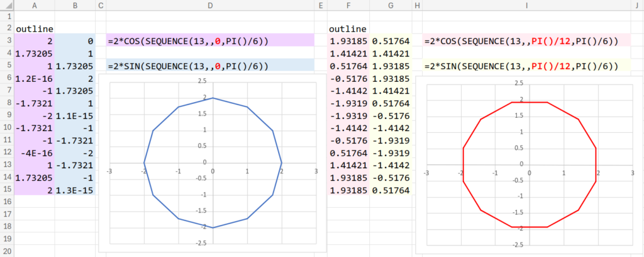644x257 pixels.
Task: Select the 'outline' cell in column F
Action: [348, 28]
